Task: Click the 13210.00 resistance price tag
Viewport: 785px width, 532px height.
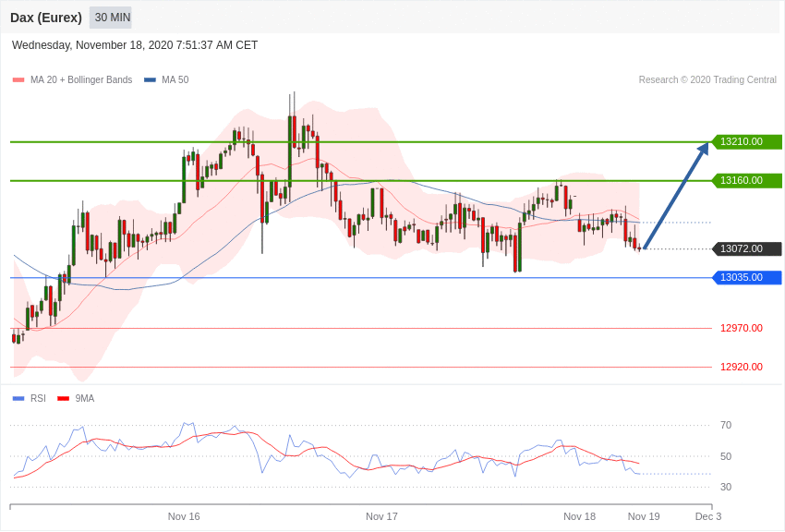Action: coord(747,141)
